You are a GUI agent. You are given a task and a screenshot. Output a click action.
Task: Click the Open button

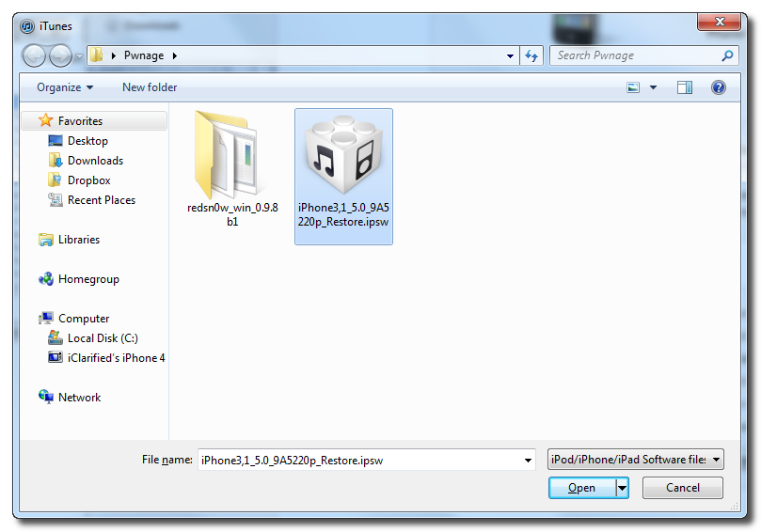582,488
